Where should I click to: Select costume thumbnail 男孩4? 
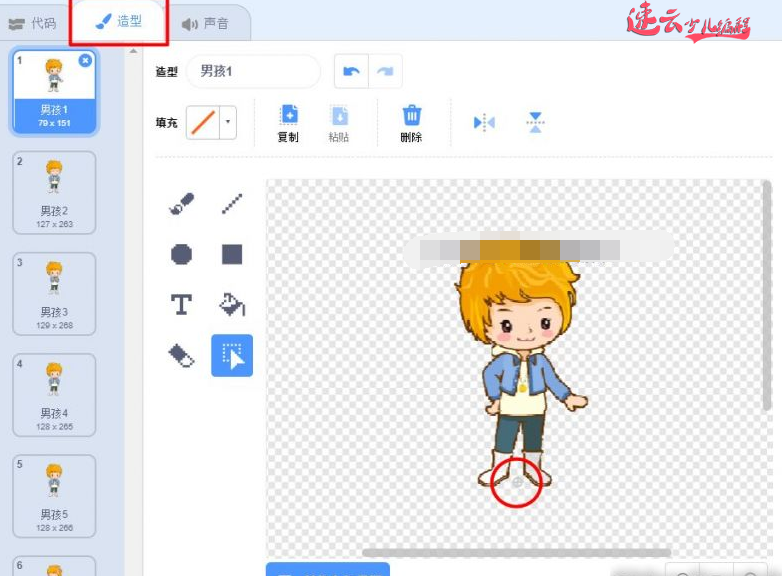(x=54, y=395)
